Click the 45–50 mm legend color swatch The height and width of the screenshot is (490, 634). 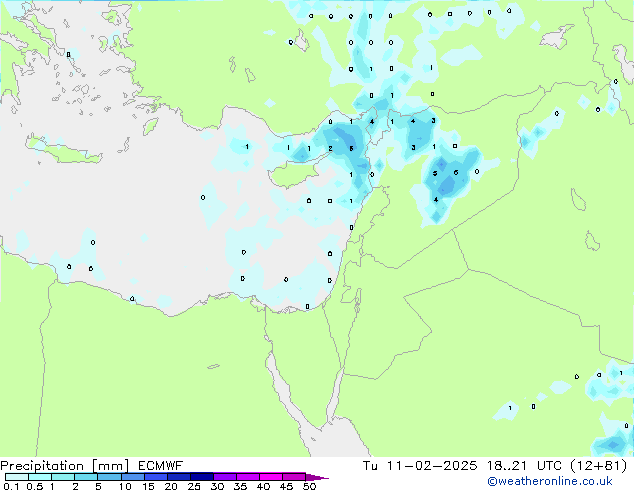[294, 477]
